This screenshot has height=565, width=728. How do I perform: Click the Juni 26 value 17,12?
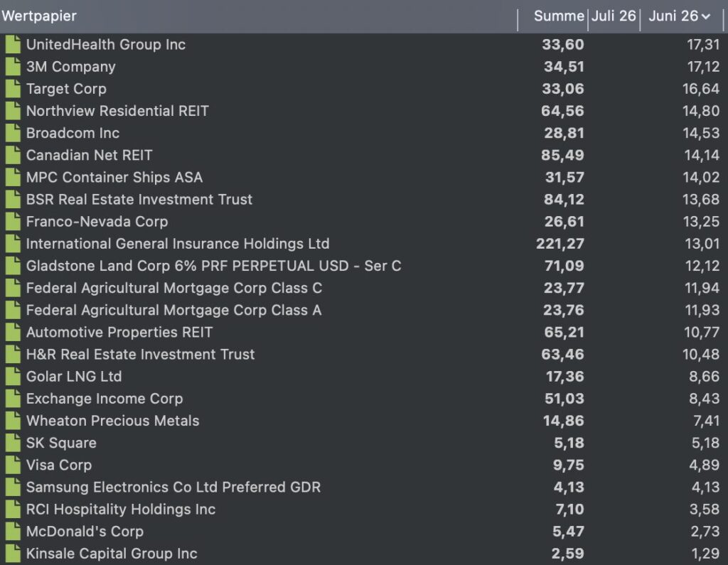pos(703,67)
